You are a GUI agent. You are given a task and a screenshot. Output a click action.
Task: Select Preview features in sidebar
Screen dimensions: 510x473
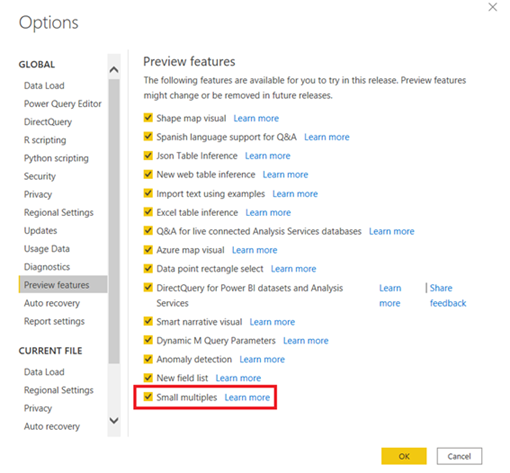(63, 285)
